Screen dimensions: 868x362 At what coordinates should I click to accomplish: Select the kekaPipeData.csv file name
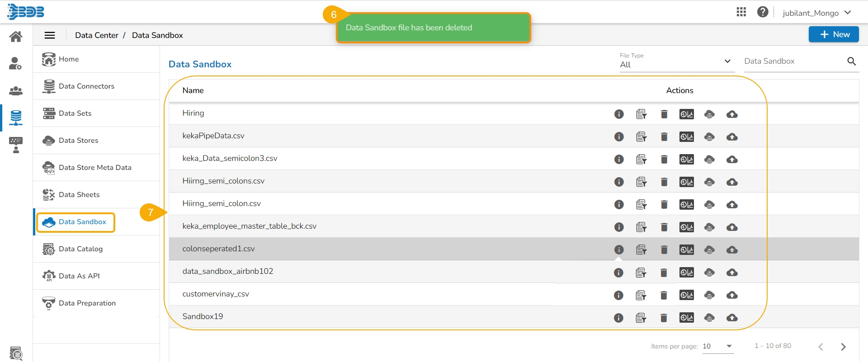(x=213, y=136)
